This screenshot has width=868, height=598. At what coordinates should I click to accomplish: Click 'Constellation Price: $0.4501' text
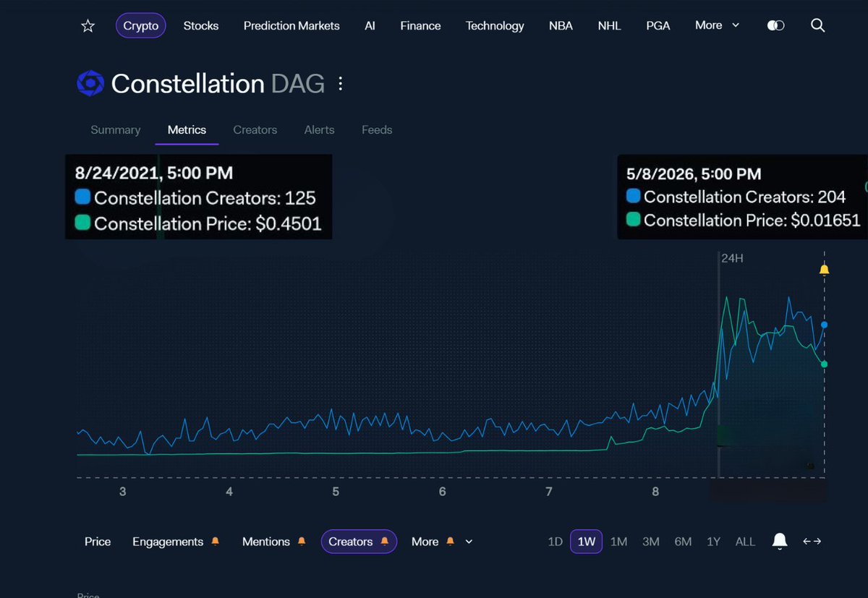[208, 223]
